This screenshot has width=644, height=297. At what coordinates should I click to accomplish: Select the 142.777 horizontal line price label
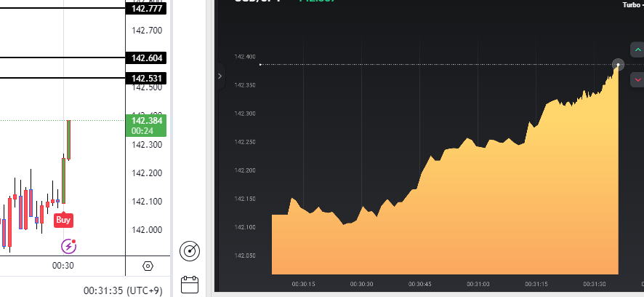[x=146, y=9]
